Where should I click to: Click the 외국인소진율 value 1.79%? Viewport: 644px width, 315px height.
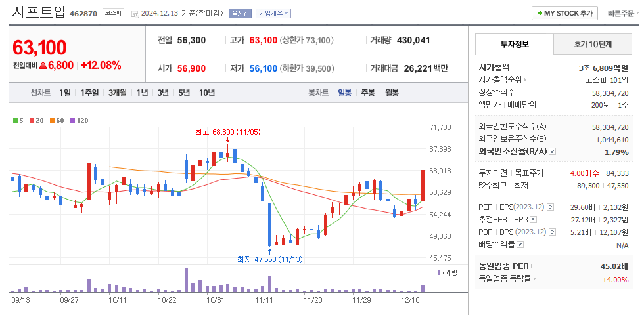click(616, 152)
